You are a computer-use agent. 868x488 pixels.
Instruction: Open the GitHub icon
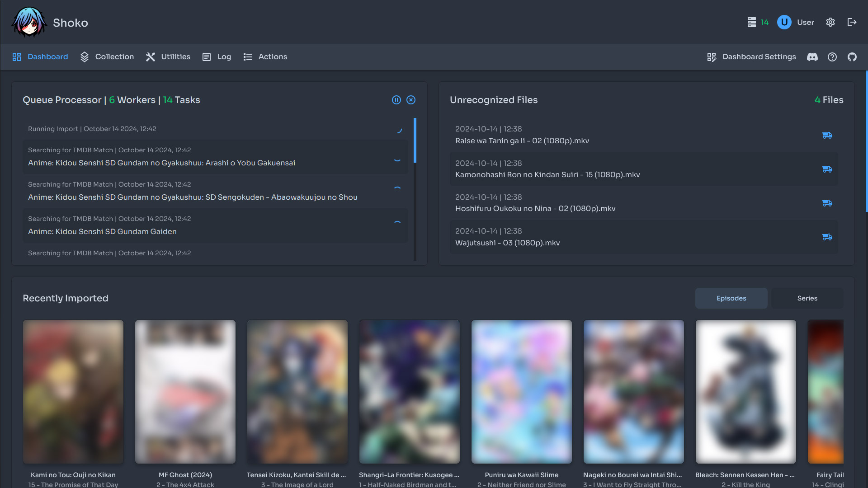(x=852, y=57)
